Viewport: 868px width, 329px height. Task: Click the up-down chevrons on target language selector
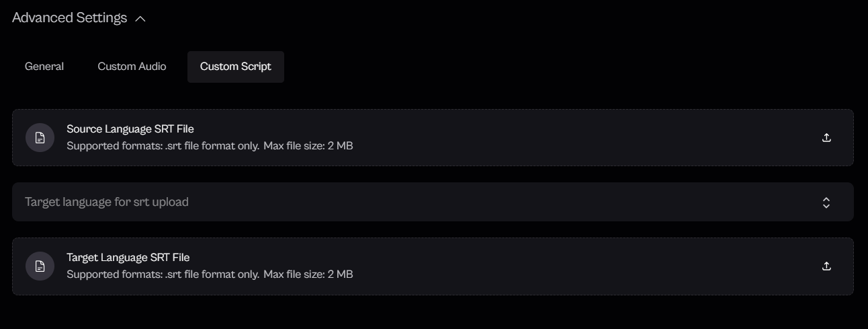pyautogui.click(x=826, y=203)
